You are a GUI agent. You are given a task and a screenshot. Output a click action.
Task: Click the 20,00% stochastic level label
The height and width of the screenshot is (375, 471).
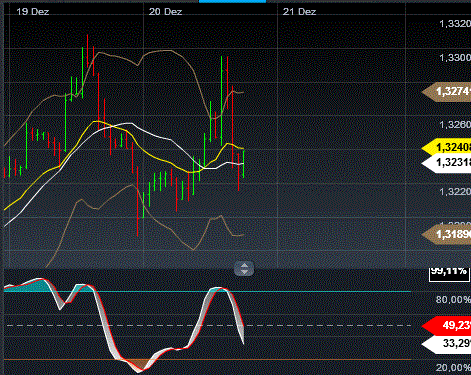coord(453,368)
